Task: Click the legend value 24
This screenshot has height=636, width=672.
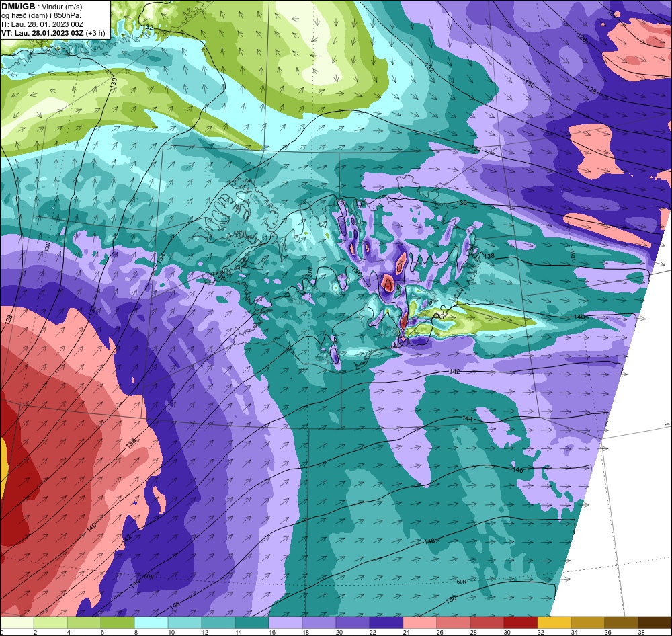Action: pos(407,632)
